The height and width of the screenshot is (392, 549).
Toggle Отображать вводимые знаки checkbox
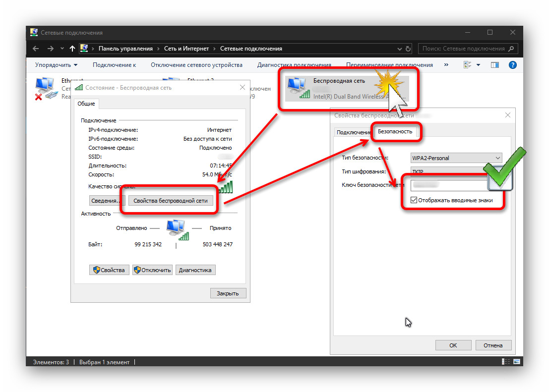pos(414,200)
